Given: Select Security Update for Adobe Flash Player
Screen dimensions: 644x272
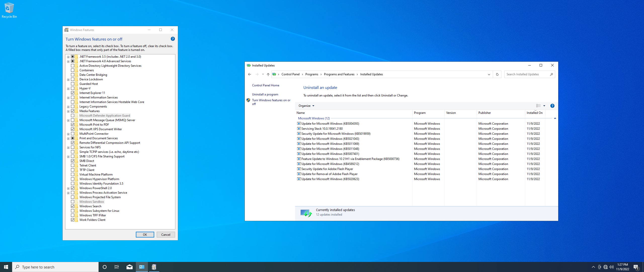Looking at the screenshot, I should (327, 169).
